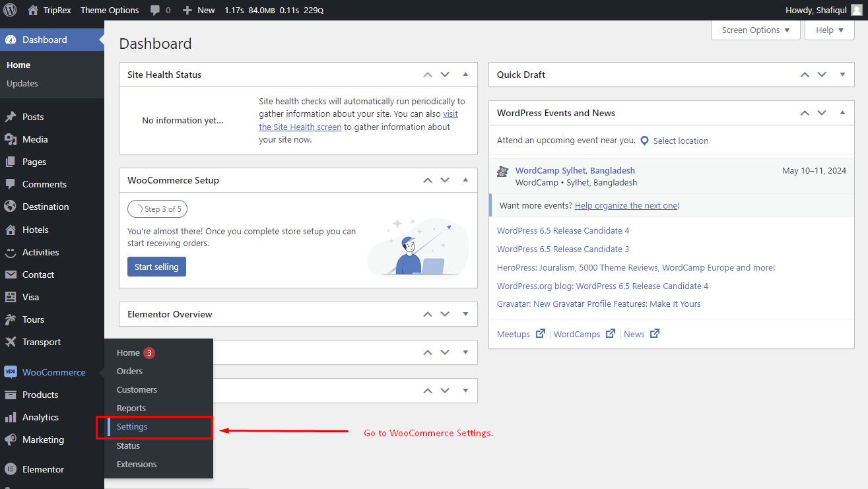The width and height of the screenshot is (868, 489).
Task: Open WooCommerce submenu Home with badge 3
Action: pyautogui.click(x=135, y=352)
